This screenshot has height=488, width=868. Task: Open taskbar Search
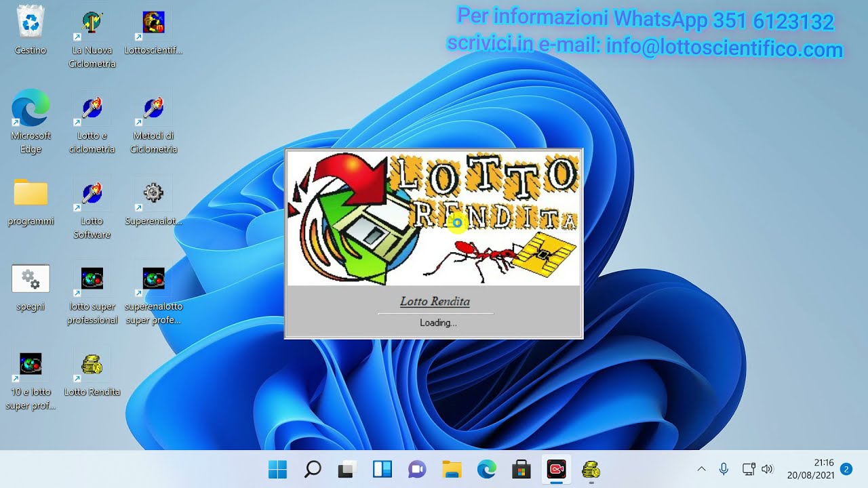coord(313,469)
